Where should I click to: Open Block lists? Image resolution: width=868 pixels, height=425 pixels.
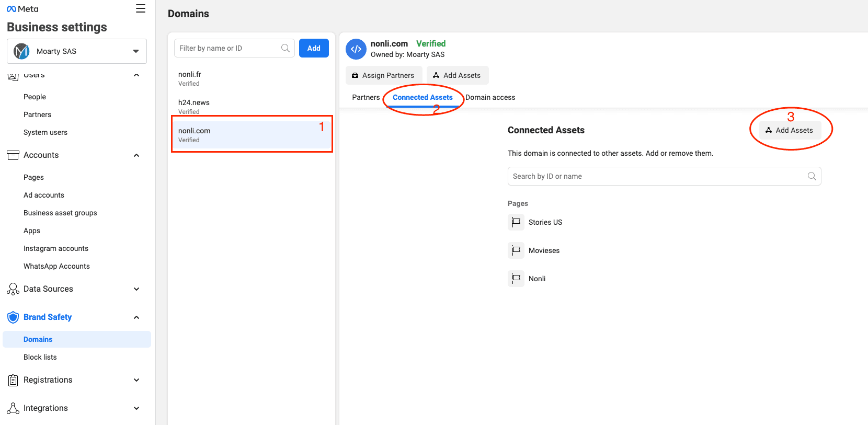pyautogui.click(x=40, y=357)
